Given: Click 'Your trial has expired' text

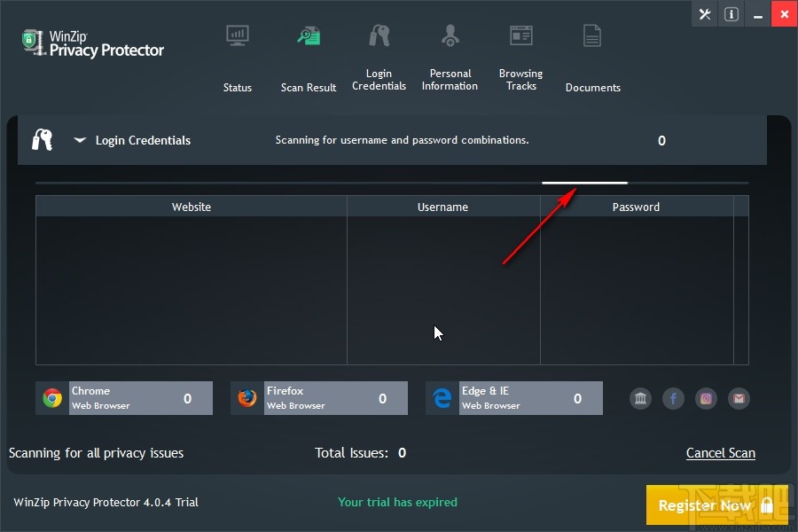Looking at the screenshot, I should tap(397, 502).
